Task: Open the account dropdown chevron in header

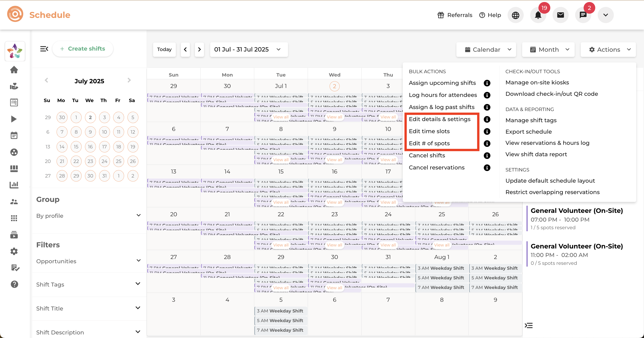Action: [606, 15]
